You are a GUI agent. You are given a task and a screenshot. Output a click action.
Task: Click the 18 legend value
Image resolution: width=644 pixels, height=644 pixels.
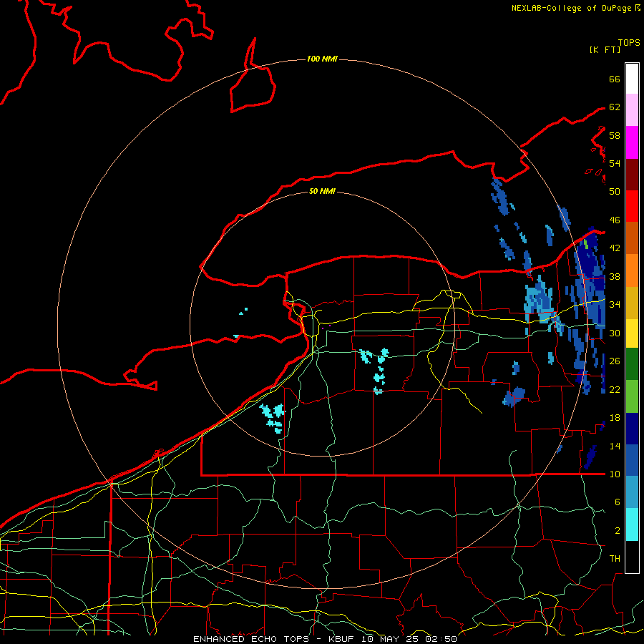point(615,418)
